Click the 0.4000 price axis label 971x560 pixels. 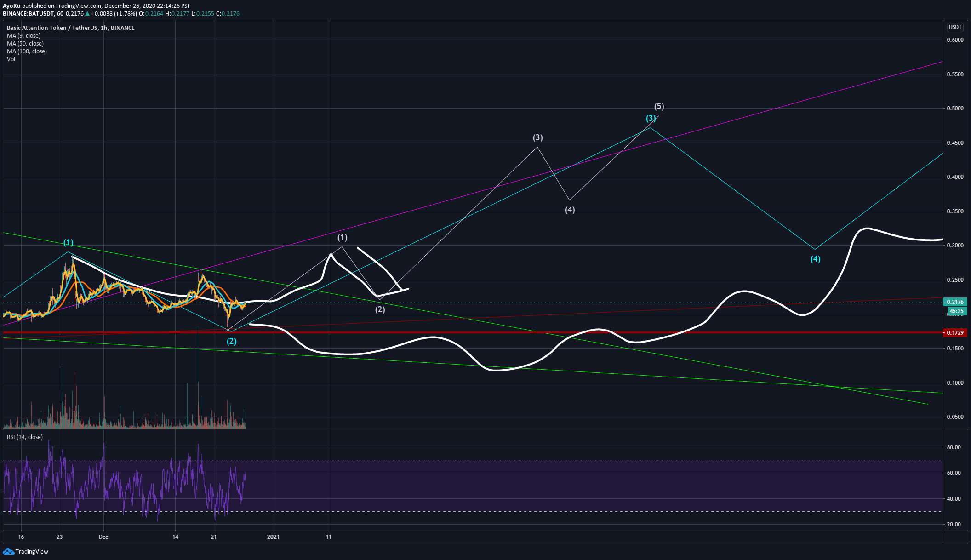coord(955,177)
